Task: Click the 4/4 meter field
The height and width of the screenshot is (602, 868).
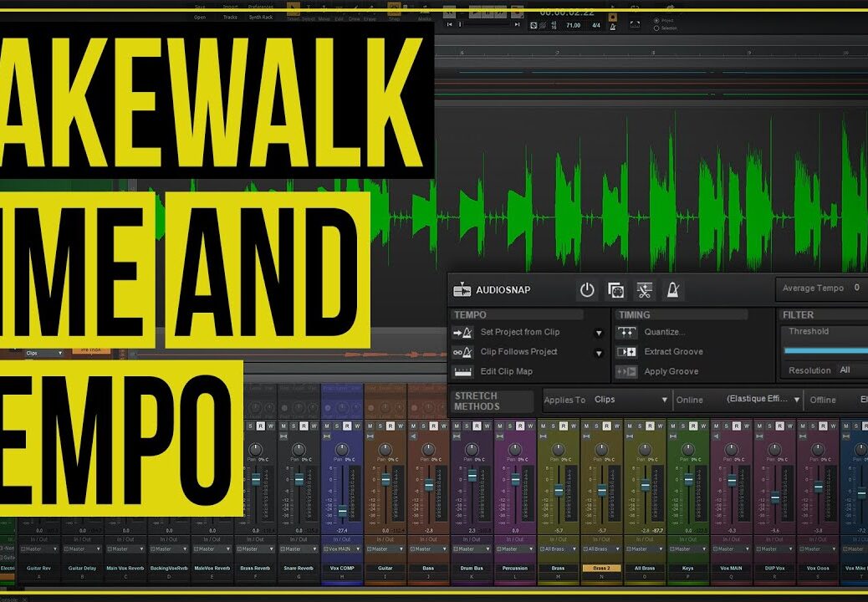Action: point(596,25)
